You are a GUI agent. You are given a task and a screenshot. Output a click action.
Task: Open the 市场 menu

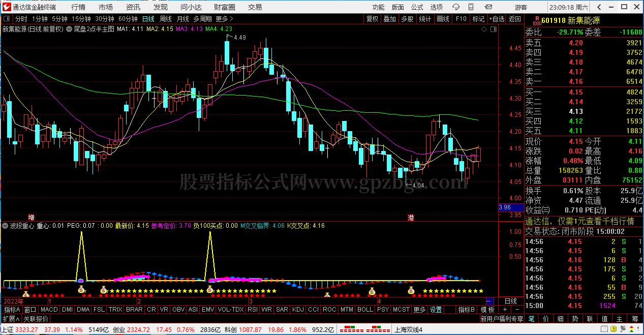tap(106, 7)
